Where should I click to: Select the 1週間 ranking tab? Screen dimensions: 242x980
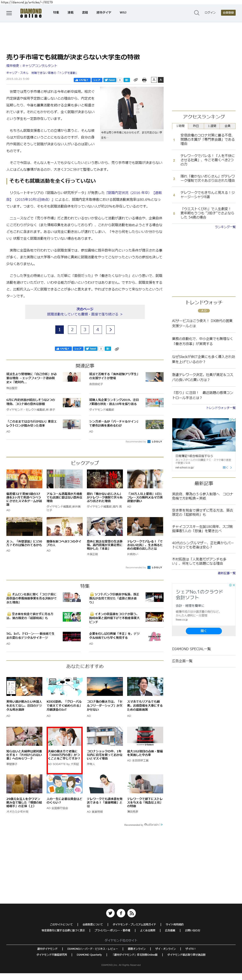pyautogui.click(x=211, y=126)
